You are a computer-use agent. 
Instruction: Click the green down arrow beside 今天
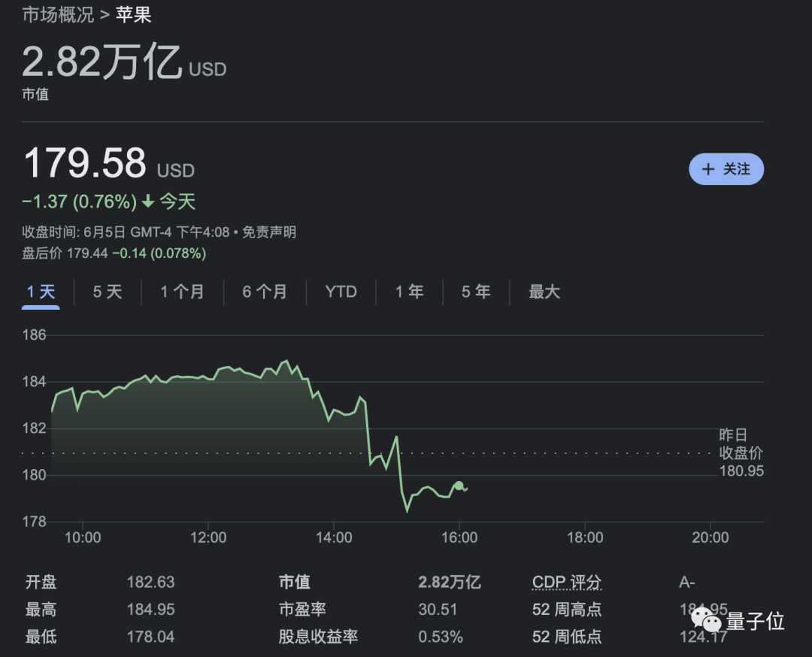(148, 201)
